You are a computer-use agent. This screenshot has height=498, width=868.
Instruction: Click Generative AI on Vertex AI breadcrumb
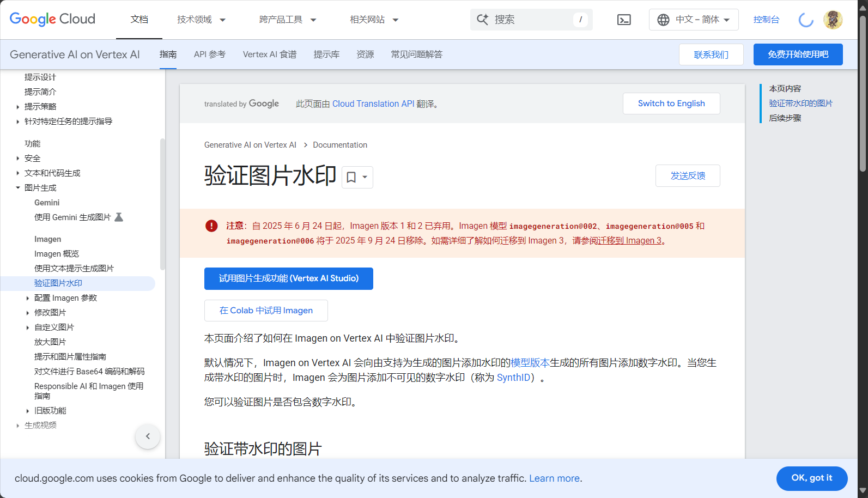(x=250, y=145)
